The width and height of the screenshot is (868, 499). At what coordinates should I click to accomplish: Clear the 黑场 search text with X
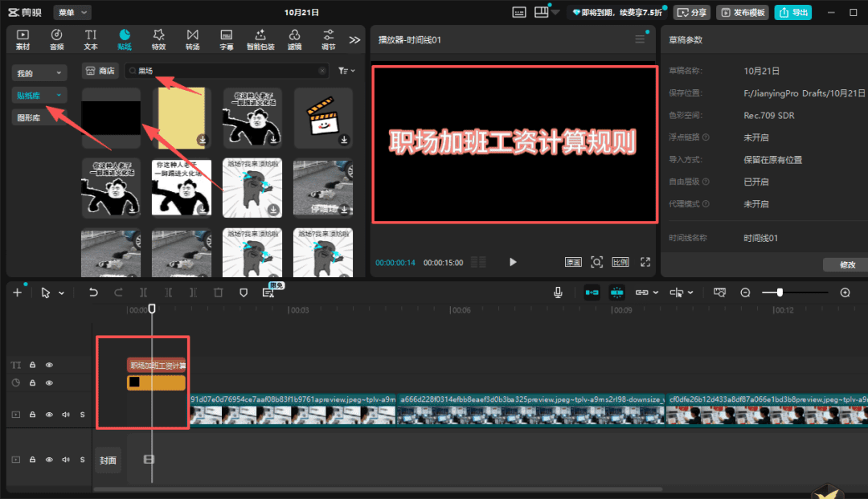[x=323, y=71]
